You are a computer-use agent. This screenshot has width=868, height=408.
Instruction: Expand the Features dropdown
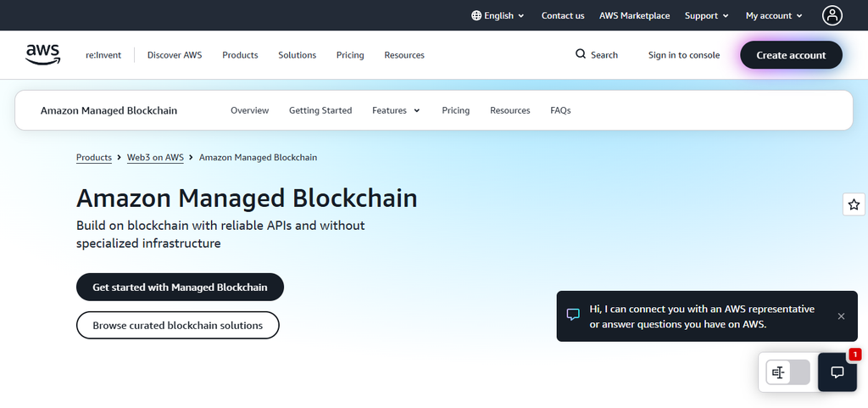point(396,110)
